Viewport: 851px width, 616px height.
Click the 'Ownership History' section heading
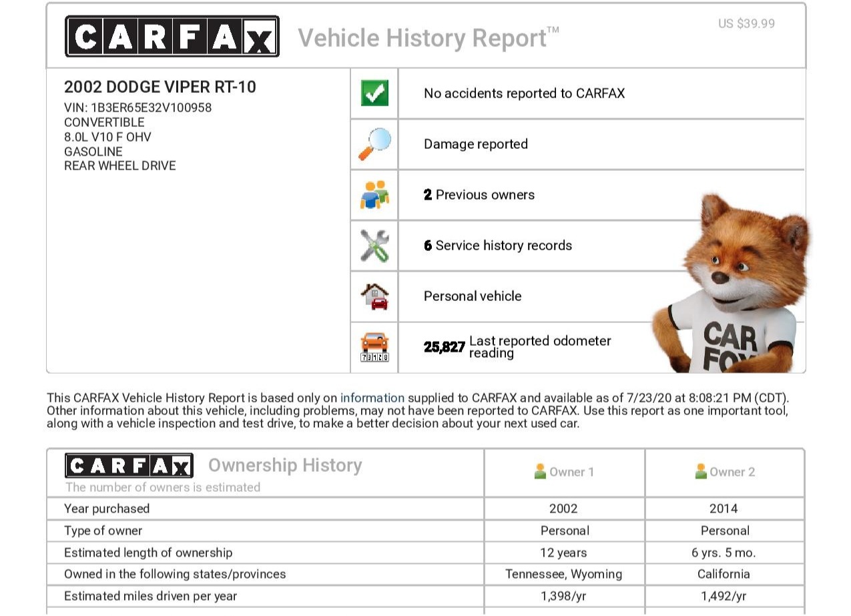(285, 465)
